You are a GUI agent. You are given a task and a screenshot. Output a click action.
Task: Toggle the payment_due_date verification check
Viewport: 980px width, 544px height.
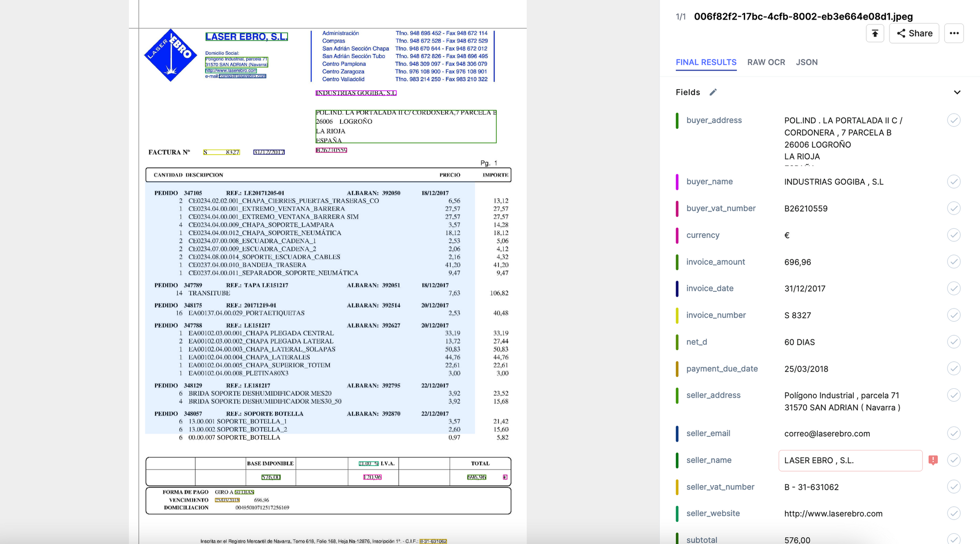pyautogui.click(x=953, y=369)
